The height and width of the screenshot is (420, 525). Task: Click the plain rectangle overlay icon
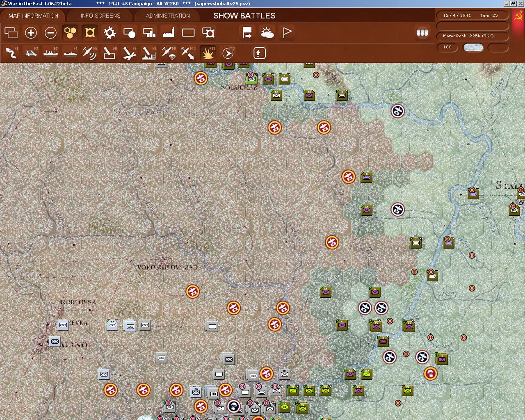(x=188, y=33)
